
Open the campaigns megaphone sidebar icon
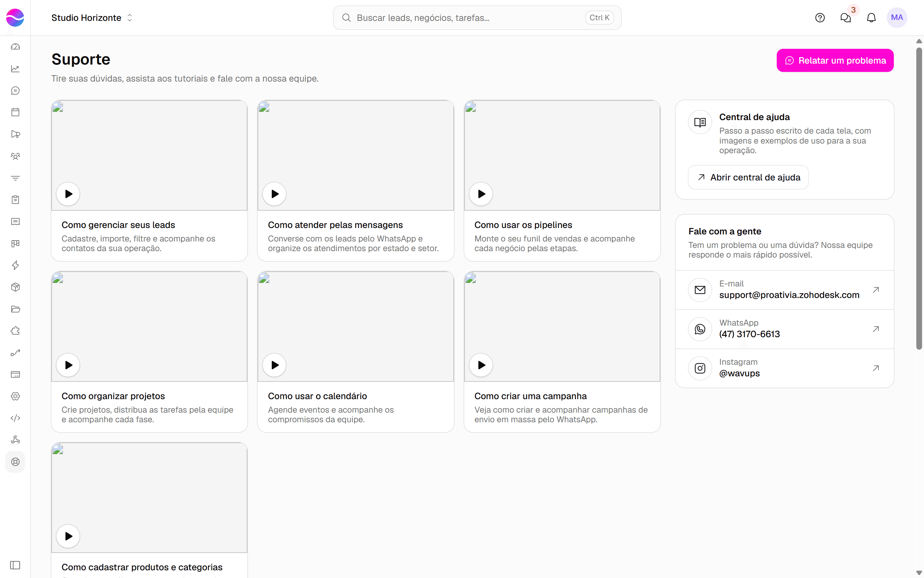(x=15, y=134)
